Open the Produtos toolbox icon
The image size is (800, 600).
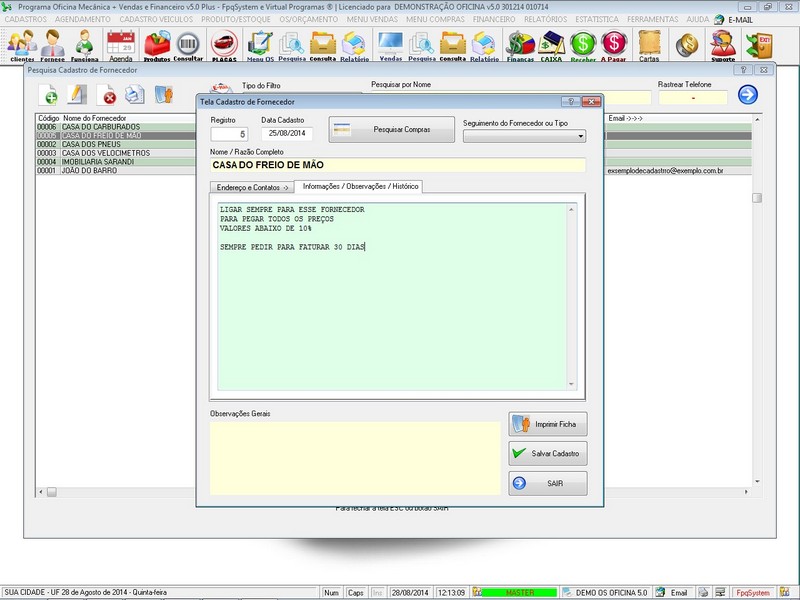(157, 45)
